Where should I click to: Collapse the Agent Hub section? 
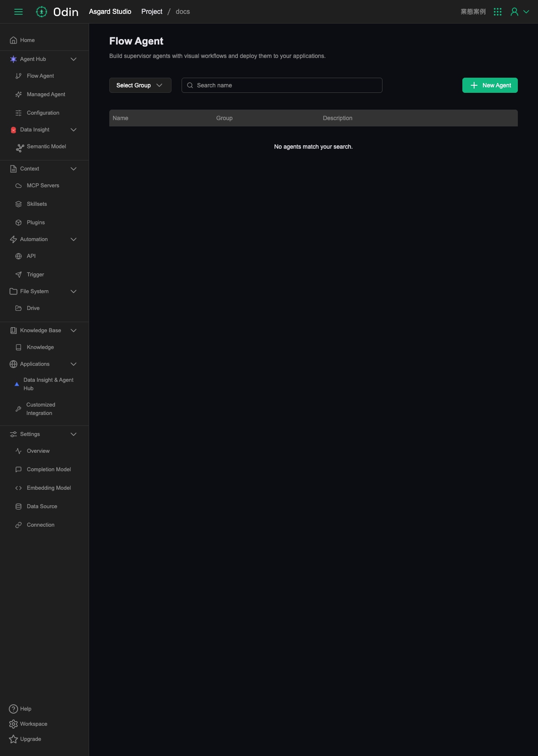(x=74, y=59)
